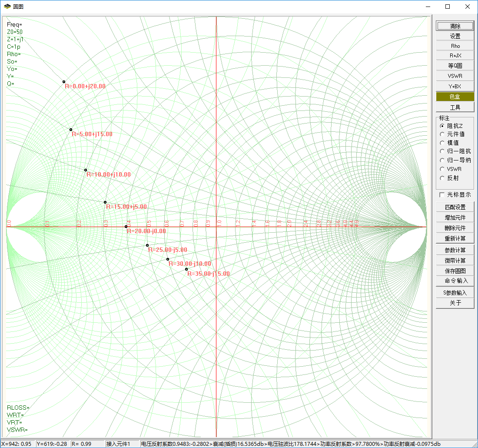Click the 1.0 axis label at chart center
Image resolution: width=478 pixels, height=448 pixels.
pyautogui.click(x=219, y=223)
